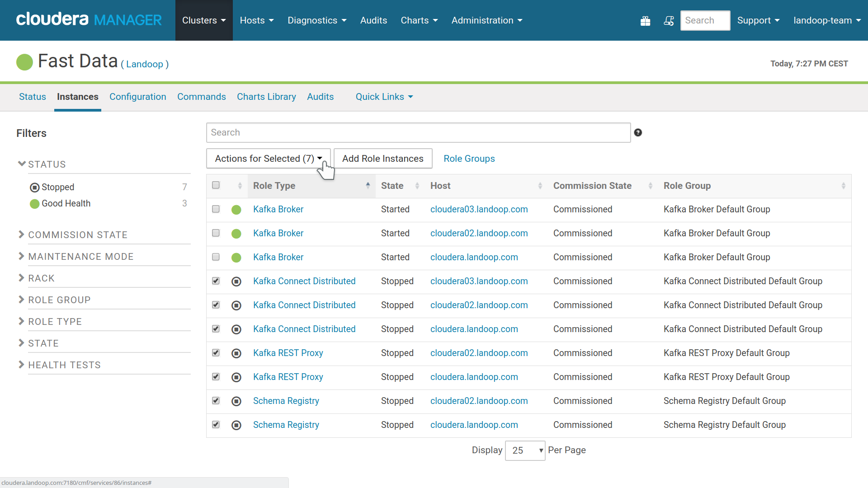This screenshot has height=488, width=868.
Task: Open the Quick Links dropdown
Action: 384,97
